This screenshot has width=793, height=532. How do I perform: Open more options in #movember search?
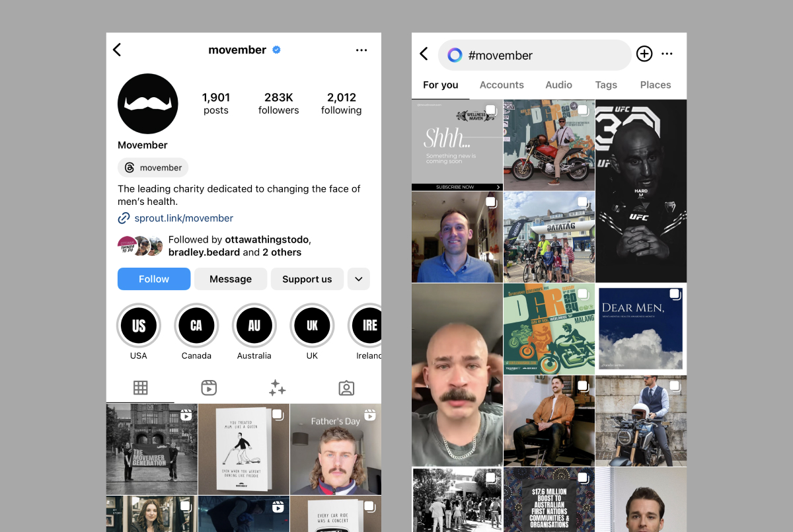pyautogui.click(x=667, y=54)
